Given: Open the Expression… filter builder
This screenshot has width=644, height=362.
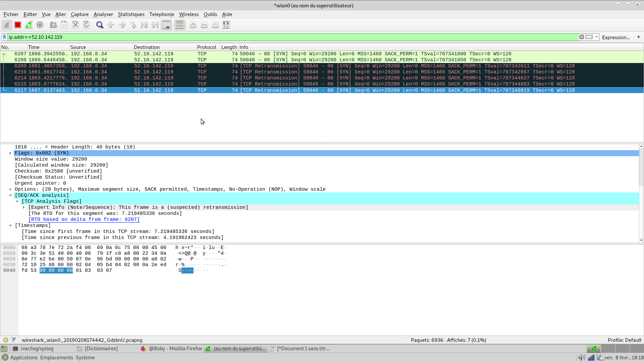Looking at the screenshot, I should click(x=616, y=37).
